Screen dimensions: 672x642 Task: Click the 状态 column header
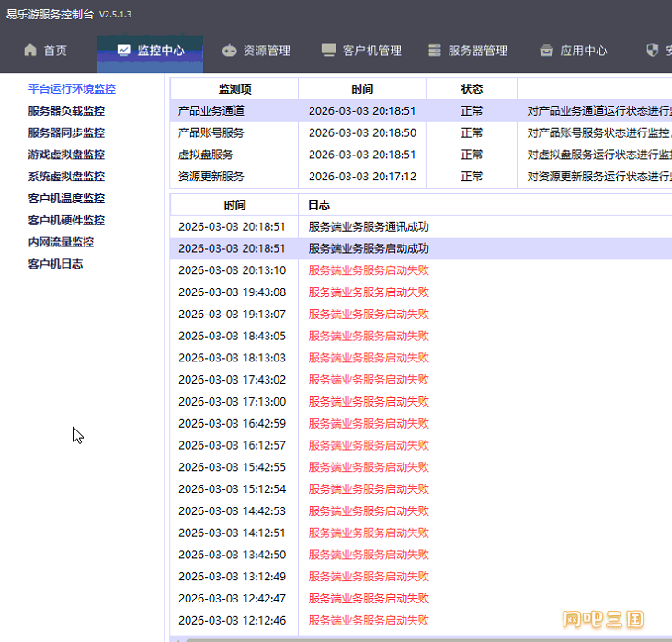(472, 89)
